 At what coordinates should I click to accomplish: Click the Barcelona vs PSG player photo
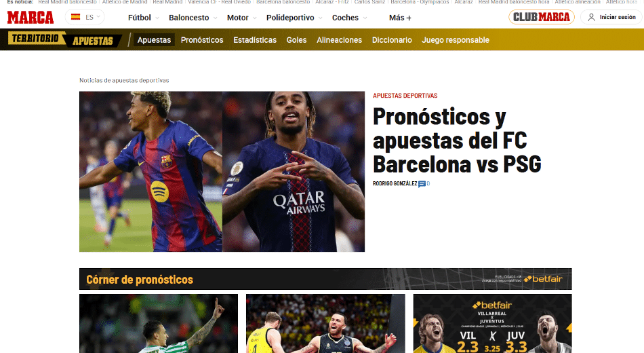point(222,172)
